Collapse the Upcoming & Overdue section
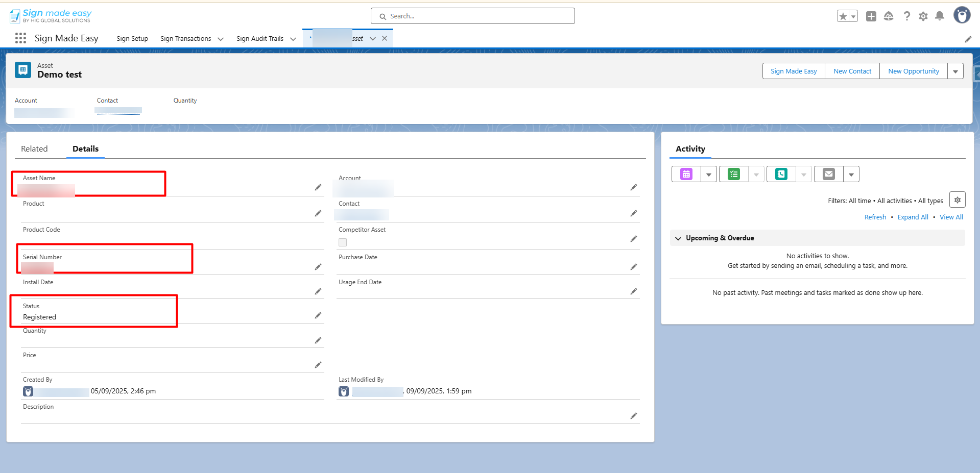Viewport: 980px width, 473px height. (678, 238)
